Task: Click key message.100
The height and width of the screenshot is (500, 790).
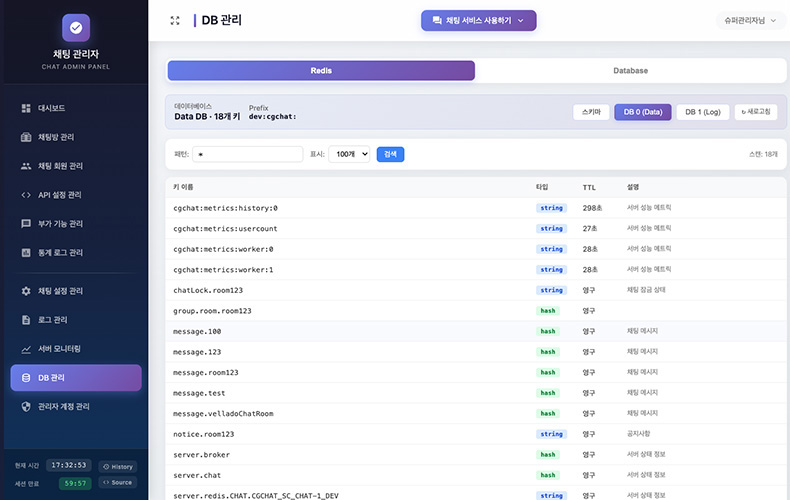Action: [197, 332]
